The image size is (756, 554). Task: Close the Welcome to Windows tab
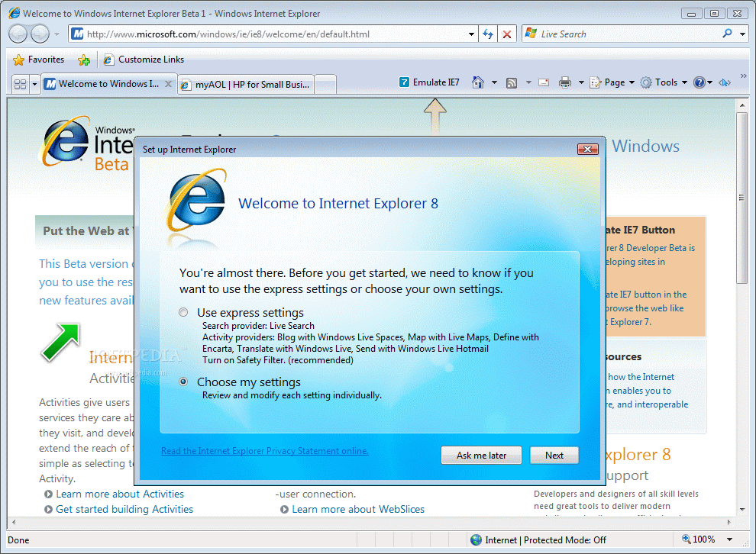168,84
